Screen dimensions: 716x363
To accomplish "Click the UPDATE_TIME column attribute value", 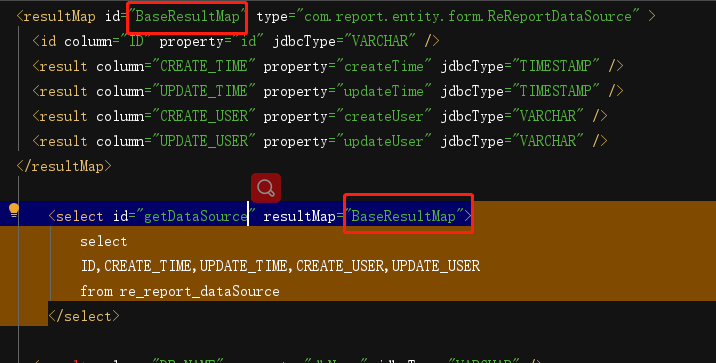I will click(203, 91).
